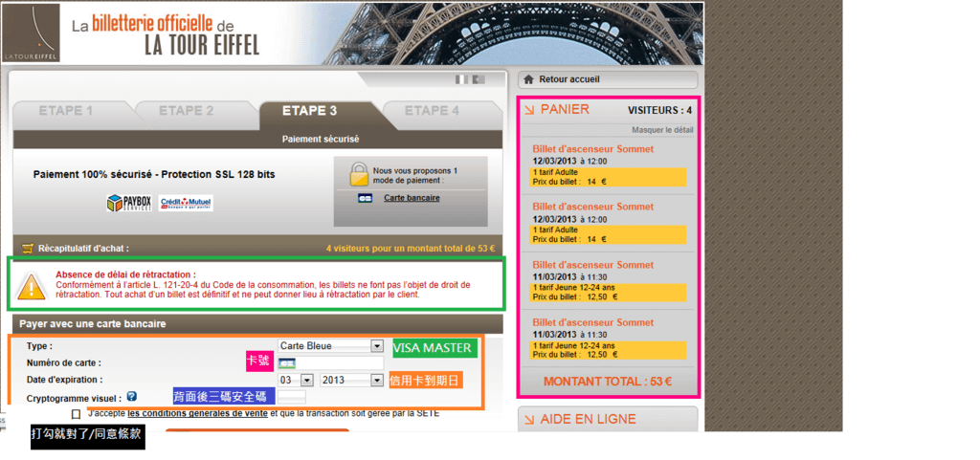Click the home icon beside Retour accueil

pos(528,79)
